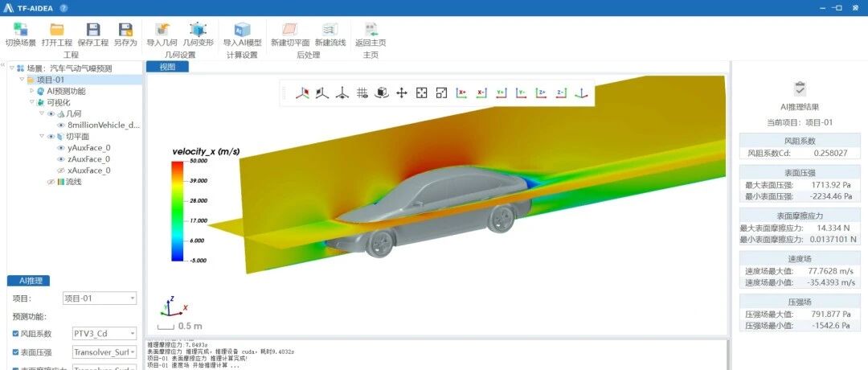This screenshot has height=370, width=868.
Task: Uncheck the 表面压强 checkbox
Action: tap(15, 352)
